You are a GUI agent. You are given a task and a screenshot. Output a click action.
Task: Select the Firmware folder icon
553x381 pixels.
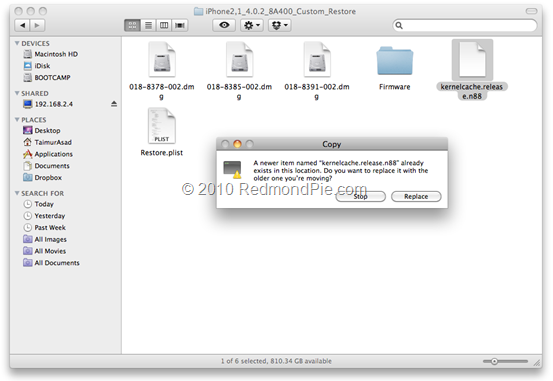point(395,61)
